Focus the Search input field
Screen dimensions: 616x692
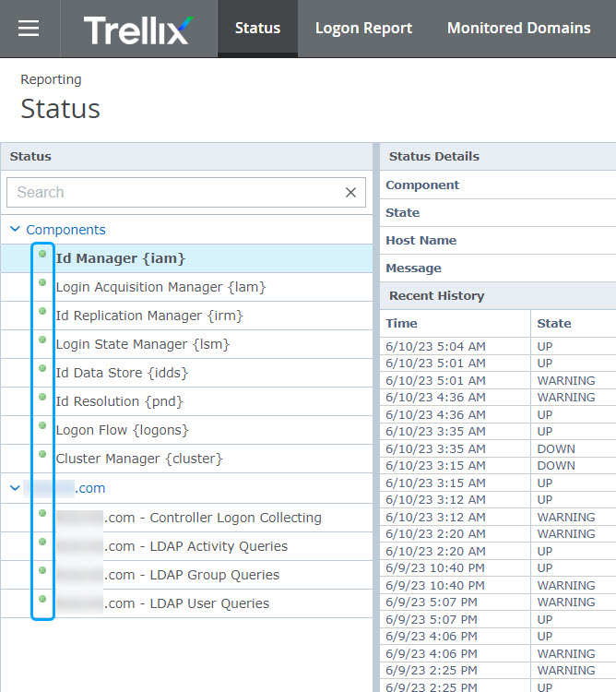pos(186,193)
